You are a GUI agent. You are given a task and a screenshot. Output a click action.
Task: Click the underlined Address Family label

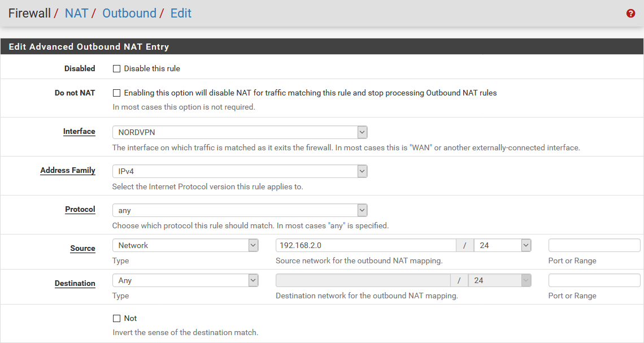[68, 171]
